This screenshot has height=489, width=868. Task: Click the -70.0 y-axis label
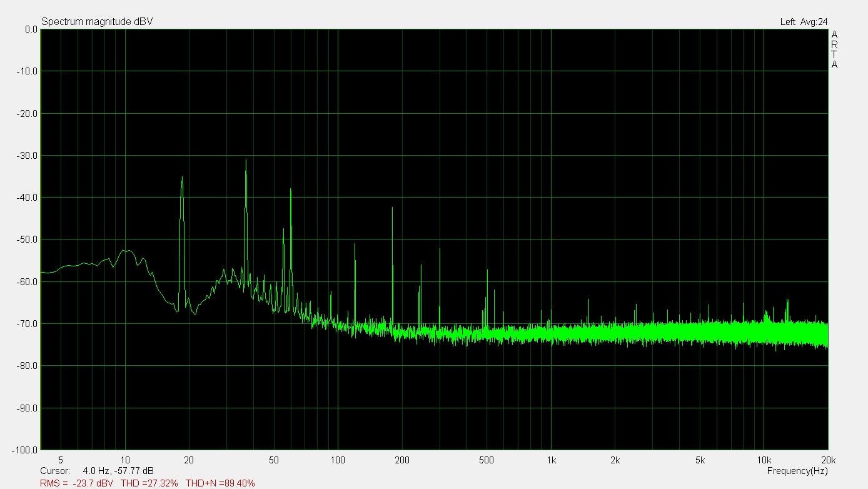pos(28,324)
